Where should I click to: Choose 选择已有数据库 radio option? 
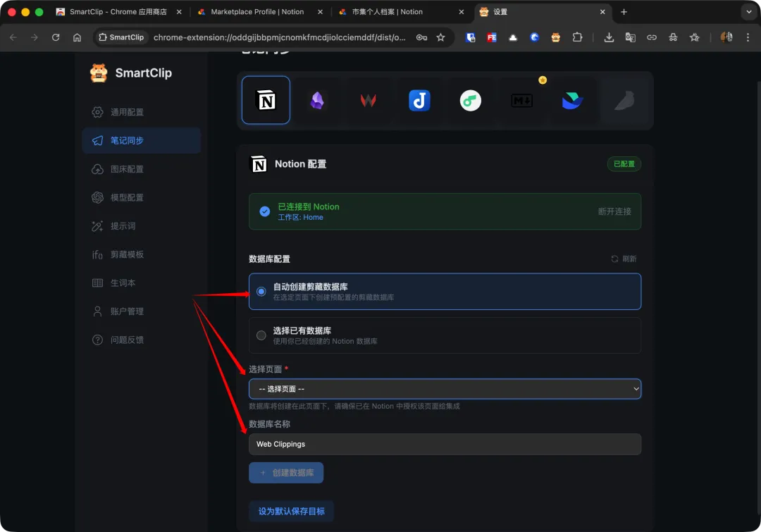(x=261, y=335)
